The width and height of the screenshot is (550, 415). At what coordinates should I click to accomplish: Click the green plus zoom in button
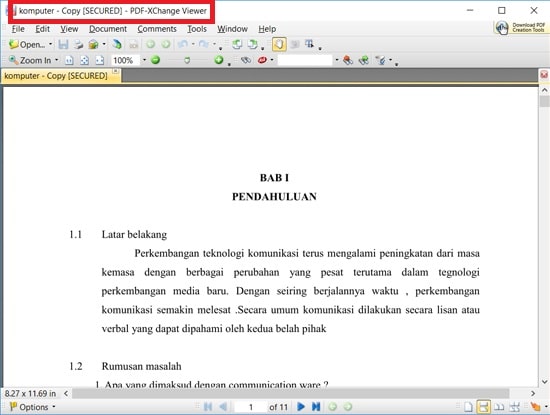point(219,60)
